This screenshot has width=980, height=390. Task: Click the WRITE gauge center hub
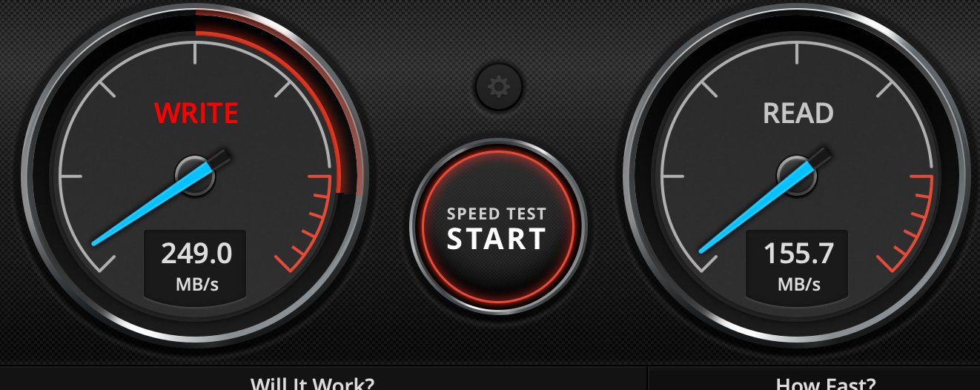(x=196, y=176)
